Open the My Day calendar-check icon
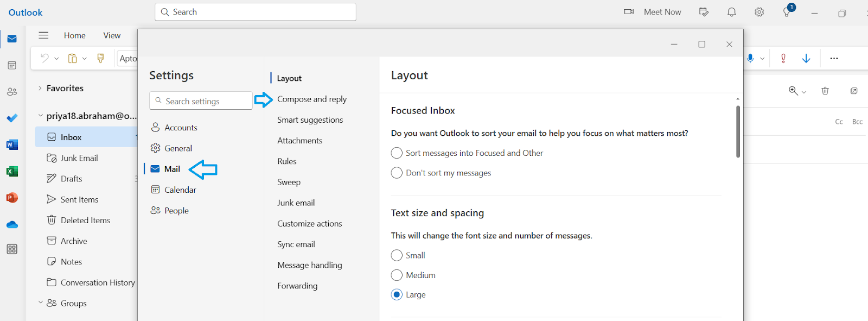Image resolution: width=868 pixels, height=321 pixels. (x=704, y=12)
